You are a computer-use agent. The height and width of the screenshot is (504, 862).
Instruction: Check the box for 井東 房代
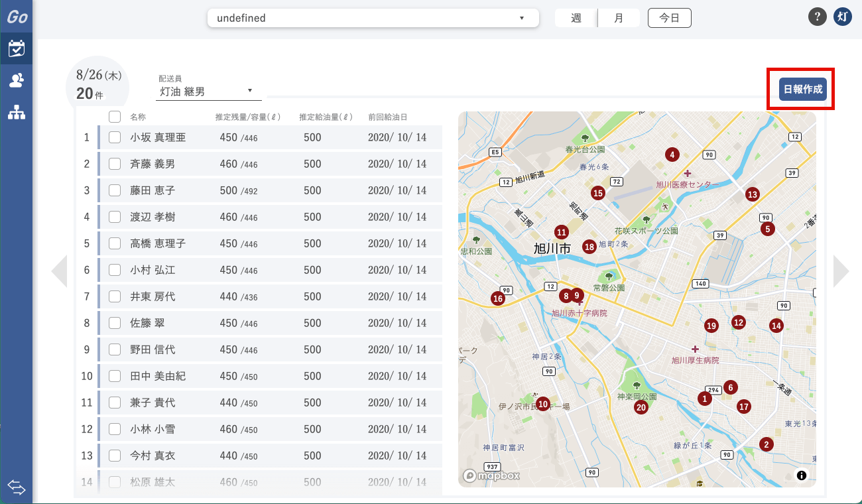(x=115, y=296)
